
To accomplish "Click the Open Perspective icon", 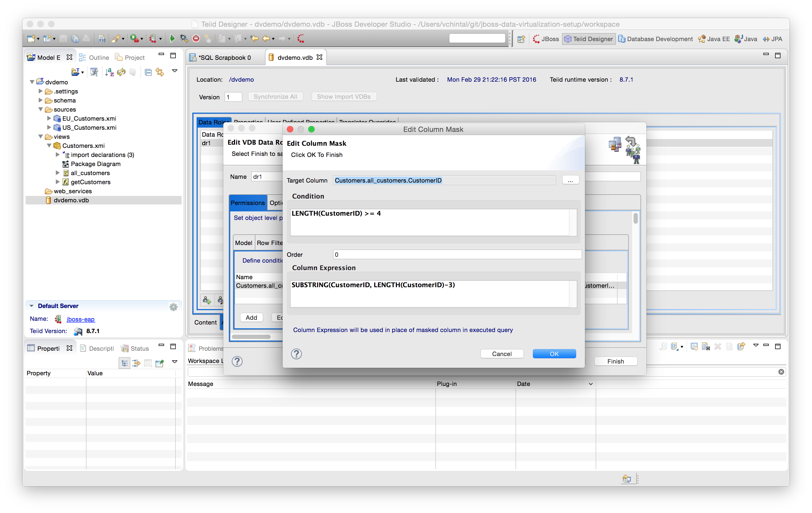I will pos(521,39).
